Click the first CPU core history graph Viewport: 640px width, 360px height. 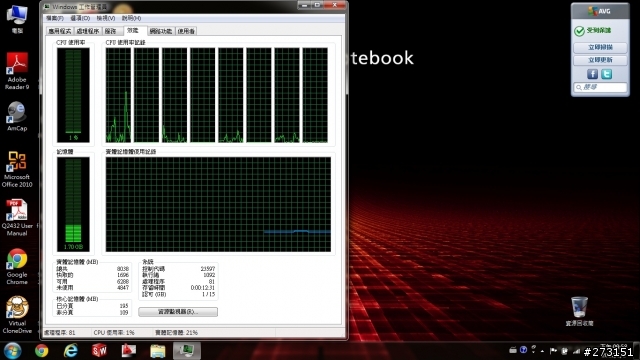[x=118, y=95]
